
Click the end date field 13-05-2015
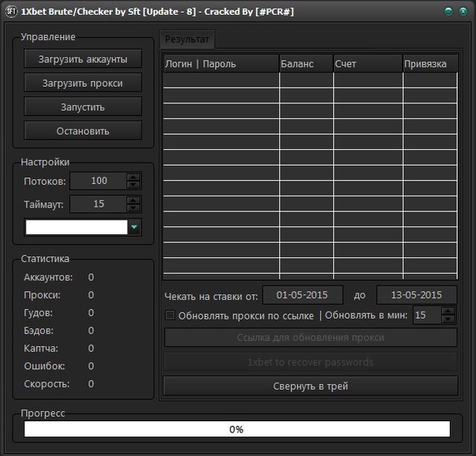coord(416,295)
